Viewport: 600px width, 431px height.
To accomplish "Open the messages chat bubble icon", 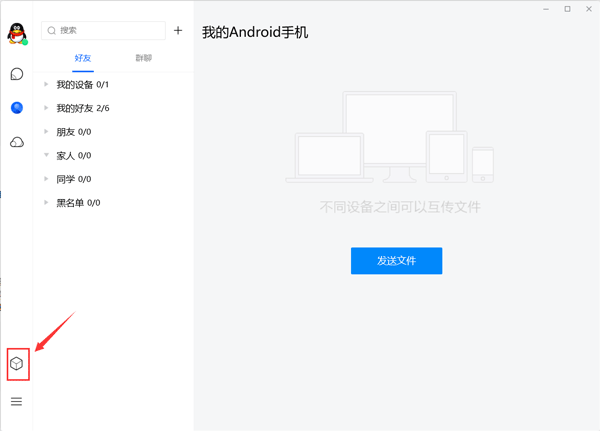I will coord(16,74).
